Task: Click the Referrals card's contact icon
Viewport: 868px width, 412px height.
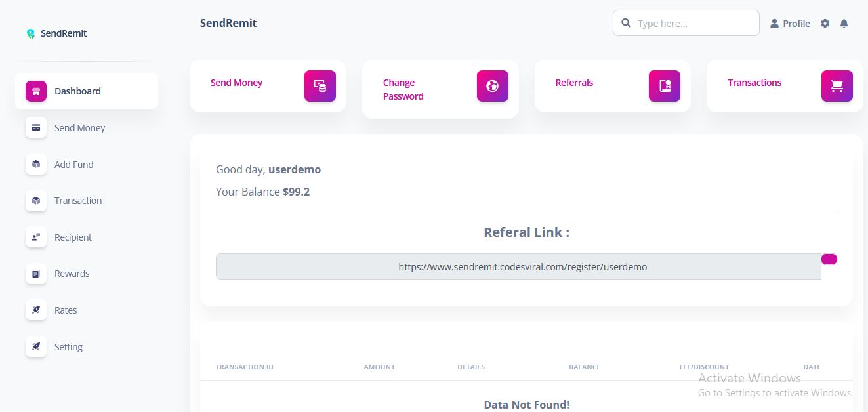Action: coord(665,86)
